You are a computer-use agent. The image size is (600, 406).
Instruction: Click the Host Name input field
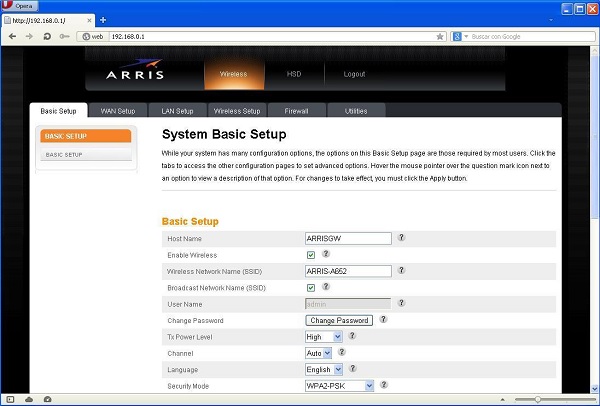pos(348,238)
